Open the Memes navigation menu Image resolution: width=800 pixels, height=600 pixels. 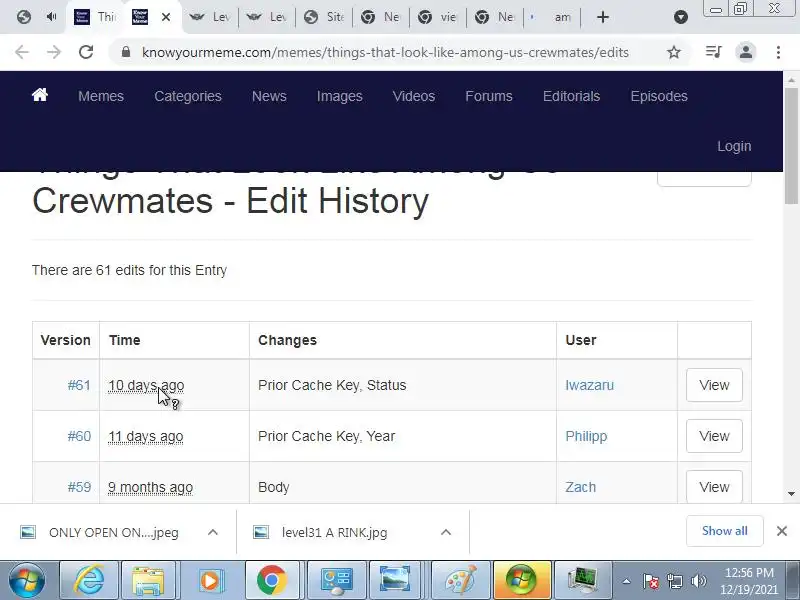101,96
